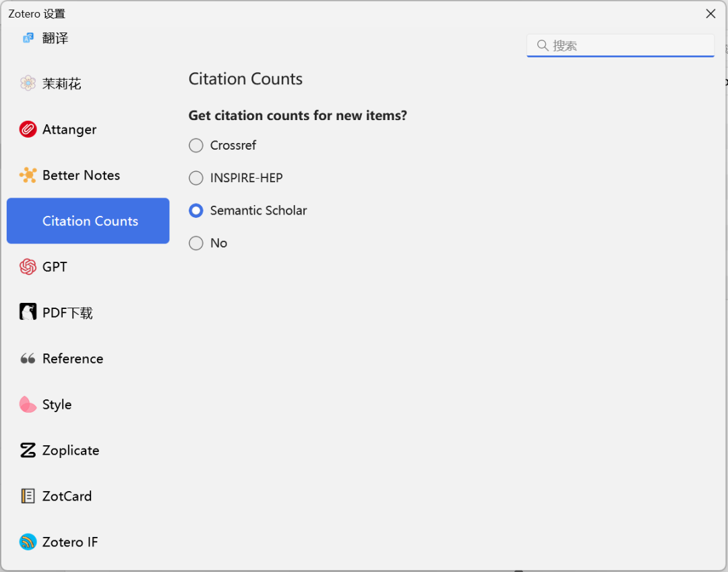
Task: Click the pink Style icon
Action: [x=28, y=405]
